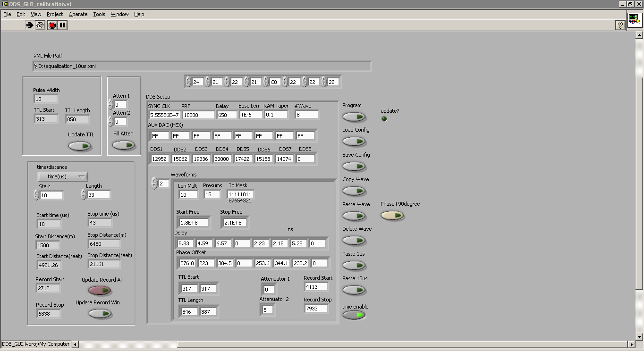
Task: Click the LabVIEW icon in title bar
Action: click(4, 4)
